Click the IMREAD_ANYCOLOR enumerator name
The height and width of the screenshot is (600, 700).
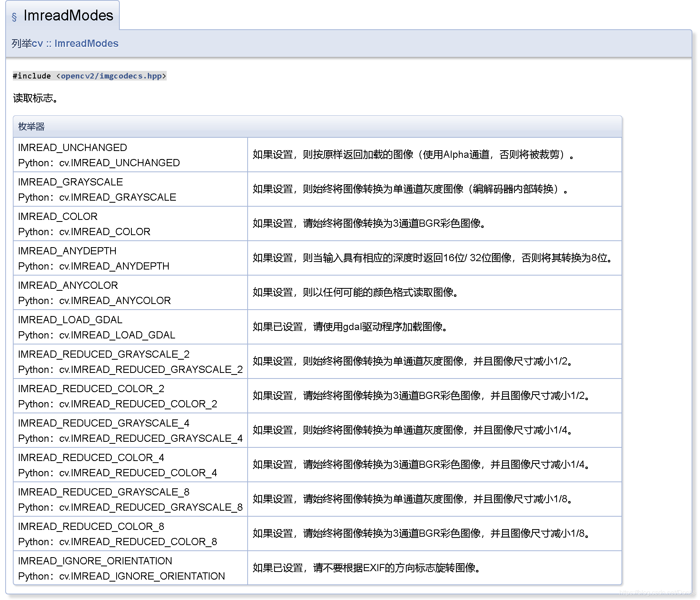[x=68, y=285]
